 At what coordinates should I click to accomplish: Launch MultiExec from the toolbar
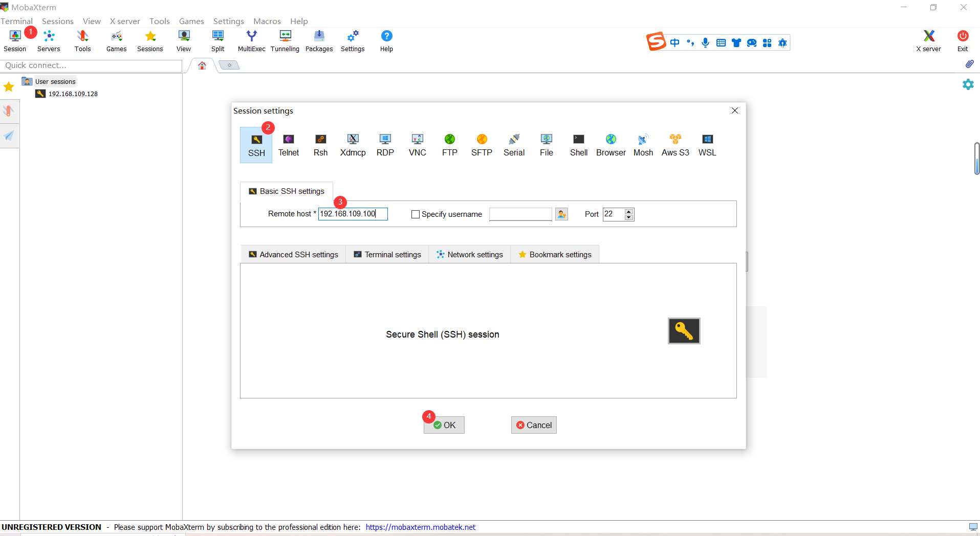[x=251, y=40]
